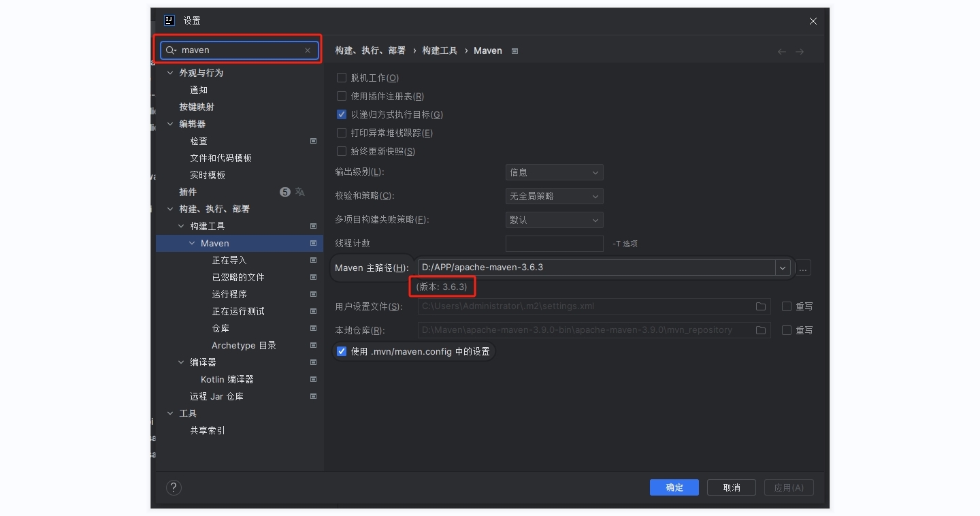The width and height of the screenshot is (980, 516).
Task: Click the search magnifier icon in settings
Action: coord(170,50)
